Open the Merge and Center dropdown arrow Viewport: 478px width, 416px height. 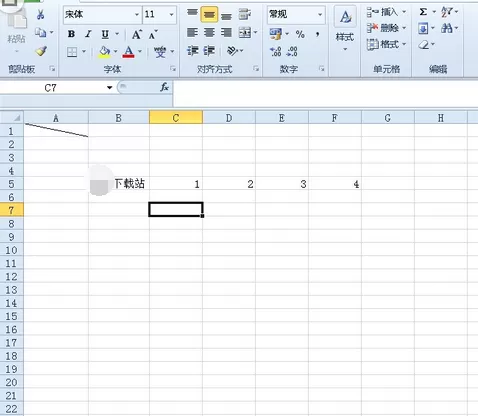pyautogui.click(x=256, y=32)
